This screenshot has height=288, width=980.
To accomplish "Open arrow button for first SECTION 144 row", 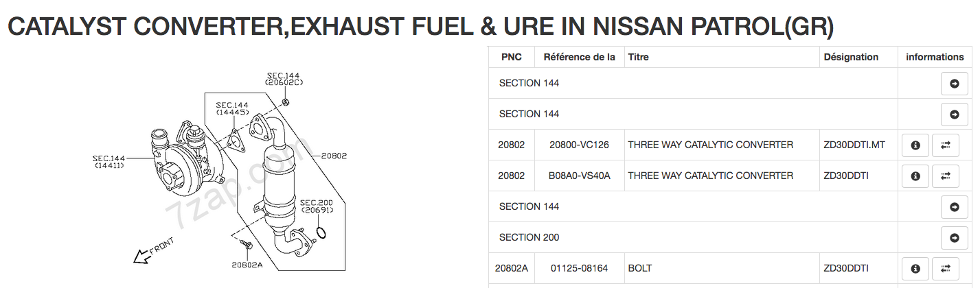I will point(954,84).
